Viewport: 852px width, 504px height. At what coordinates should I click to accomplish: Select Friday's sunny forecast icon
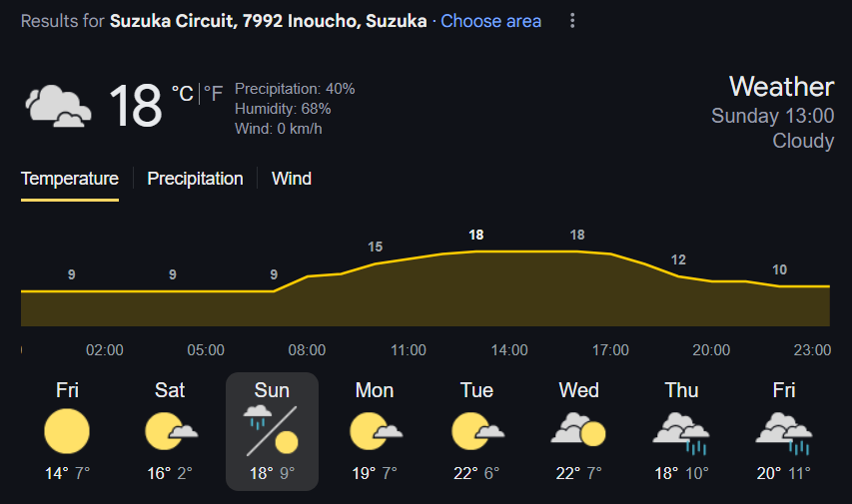point(67,432)
